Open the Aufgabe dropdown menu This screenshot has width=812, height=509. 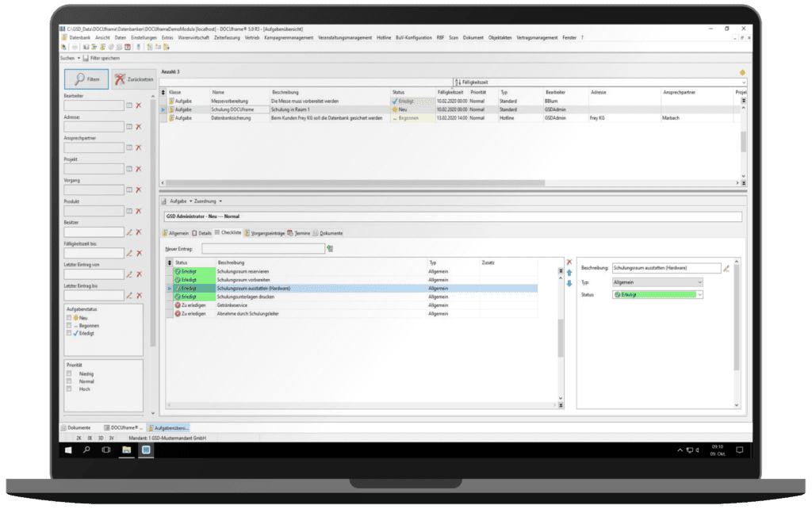click(181, 201)
